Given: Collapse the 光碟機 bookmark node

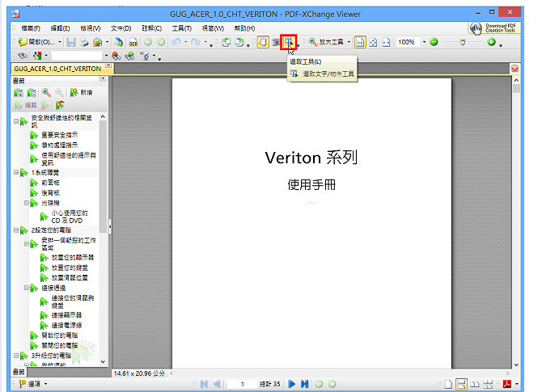Looking at the screenshot, I should pyautogui.click(x=27, y=203).
